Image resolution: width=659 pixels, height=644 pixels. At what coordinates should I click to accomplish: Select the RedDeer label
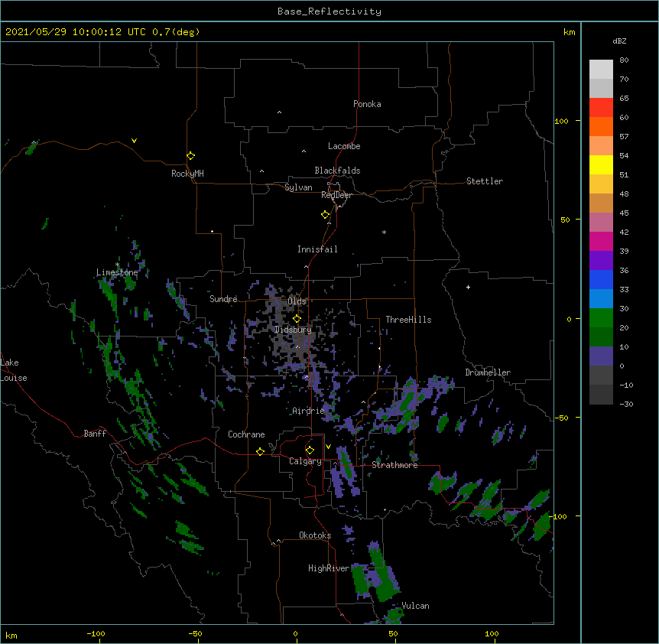coord(336,195)
